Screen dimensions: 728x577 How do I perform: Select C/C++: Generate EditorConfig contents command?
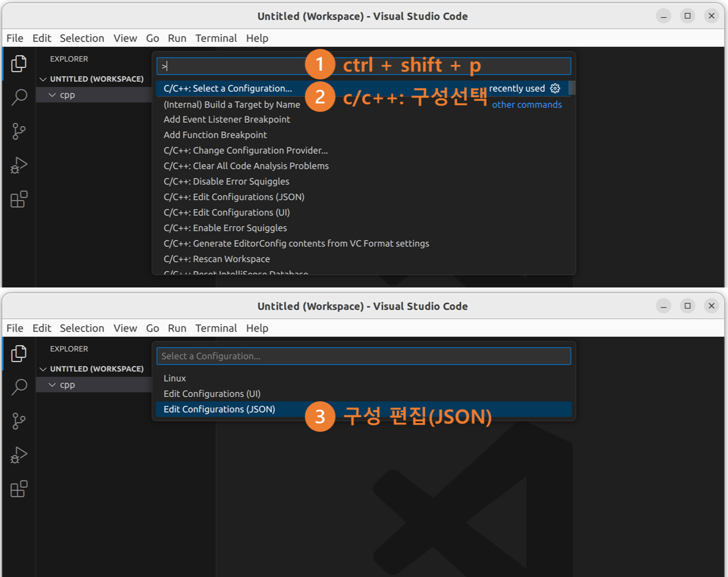click(363, 243)
